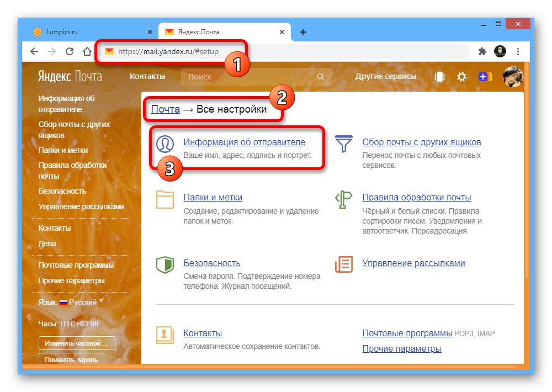Maximize the browser window
The width and height of the screenshot is (552, 392).
498,24
